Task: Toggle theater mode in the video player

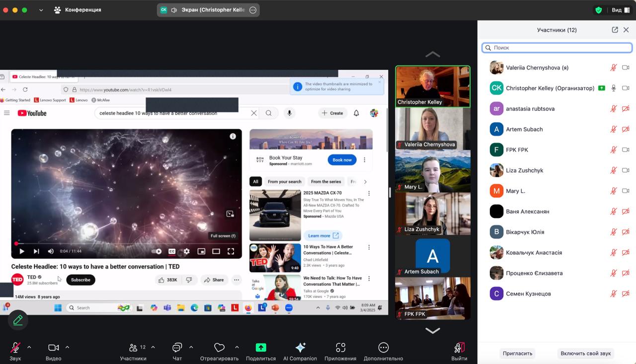Action: pos(216,251)
